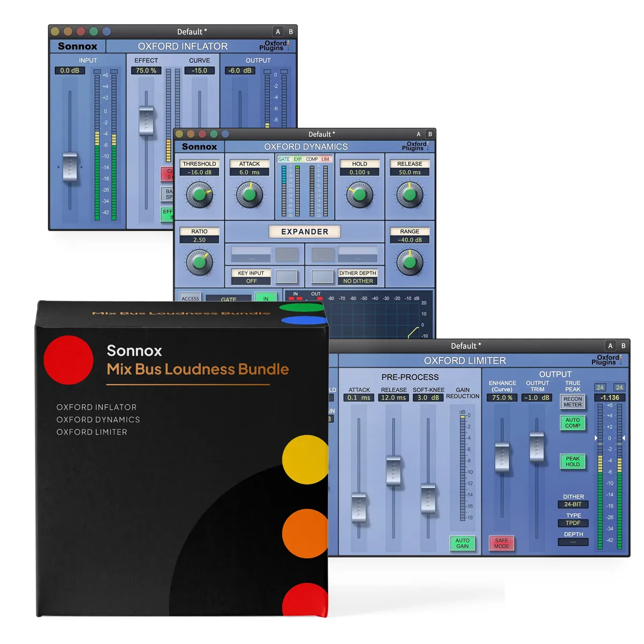Open the dither TYPE TPDF selector

(573, 523)
